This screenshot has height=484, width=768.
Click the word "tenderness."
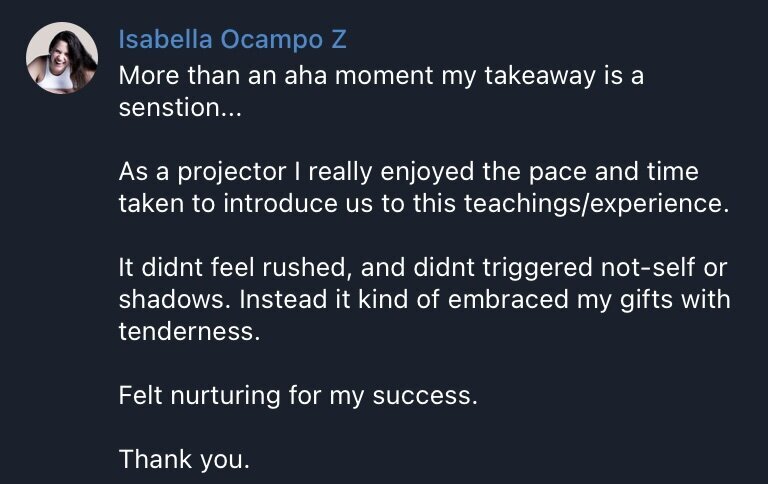pyautogui.click(x=189, y=331)
